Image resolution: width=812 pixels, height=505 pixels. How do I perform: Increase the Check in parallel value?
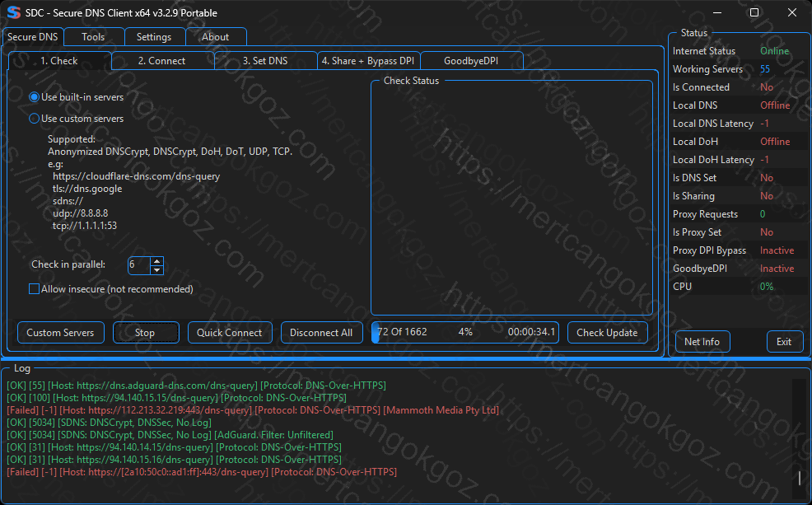point(157,260)
